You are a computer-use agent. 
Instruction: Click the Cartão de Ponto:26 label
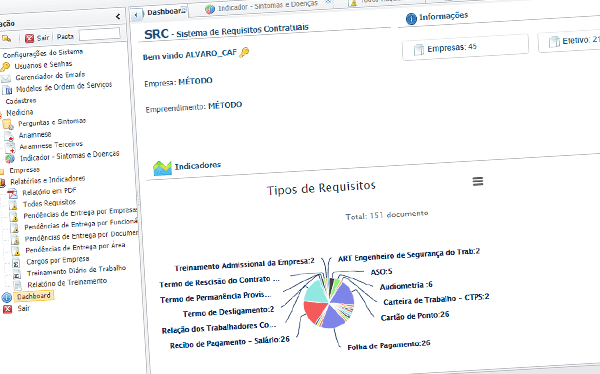415,316
